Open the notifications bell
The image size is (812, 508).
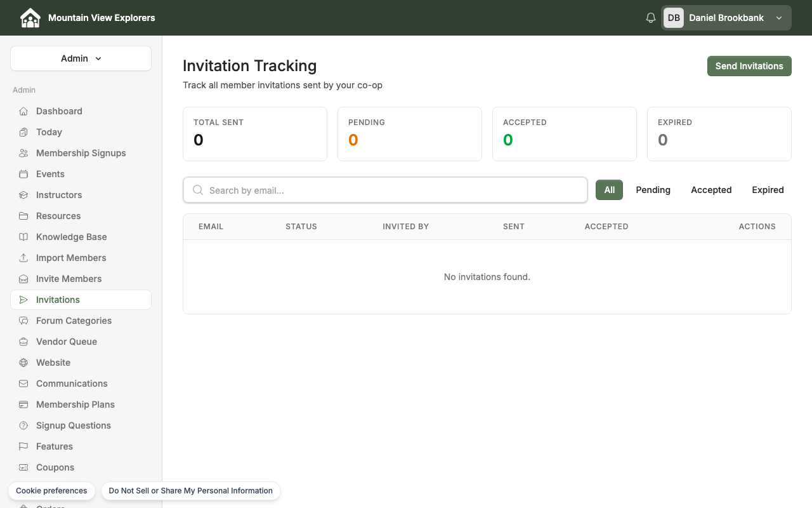point(651,18)
